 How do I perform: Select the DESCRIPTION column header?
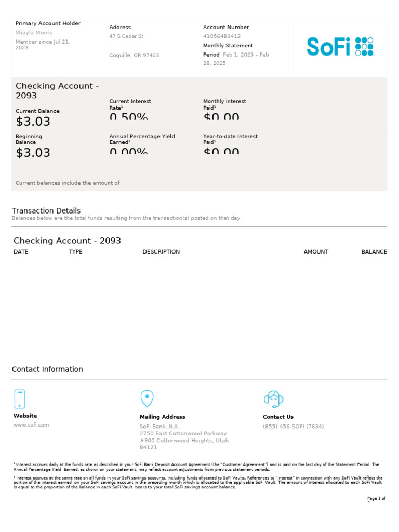click(x=161, y=252)
